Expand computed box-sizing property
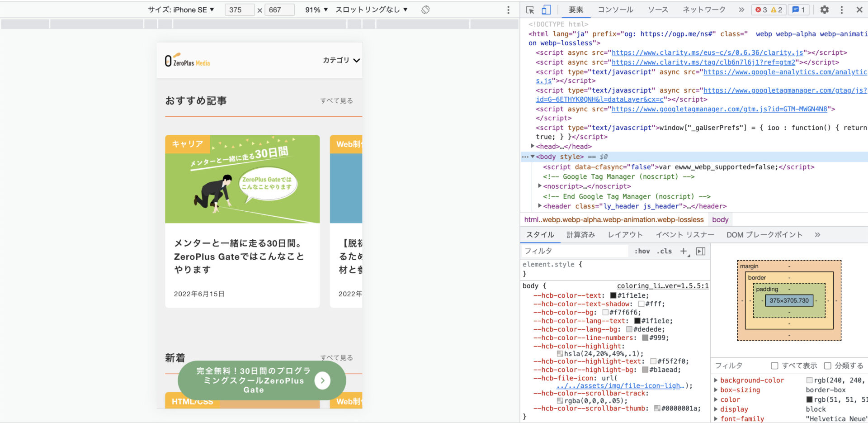Screen dimensions: 868x423 pos(716,390)
